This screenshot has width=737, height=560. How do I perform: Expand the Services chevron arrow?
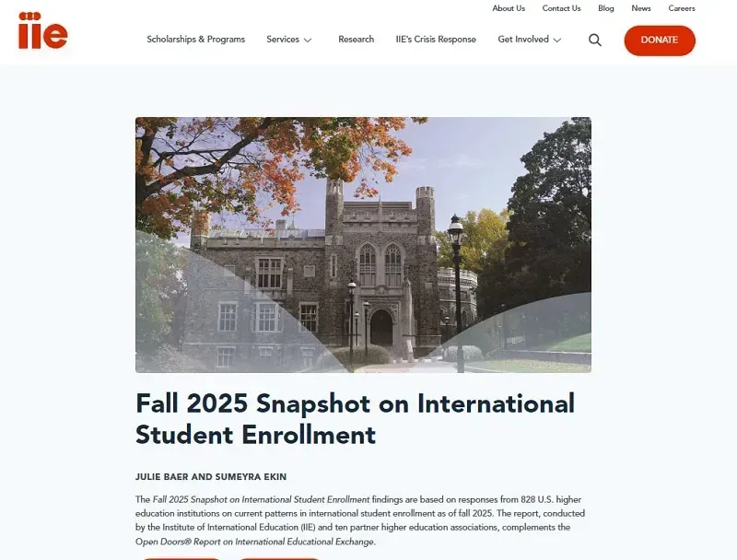pyautogui.click(x=308, y=41)
